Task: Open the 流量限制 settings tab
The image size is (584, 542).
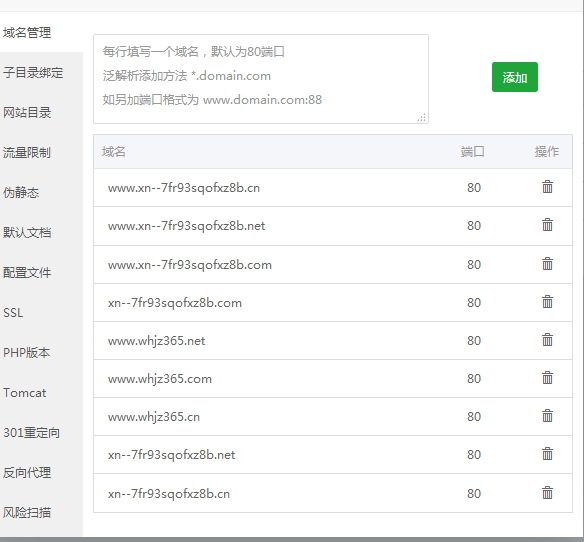Action: (27, 152)
